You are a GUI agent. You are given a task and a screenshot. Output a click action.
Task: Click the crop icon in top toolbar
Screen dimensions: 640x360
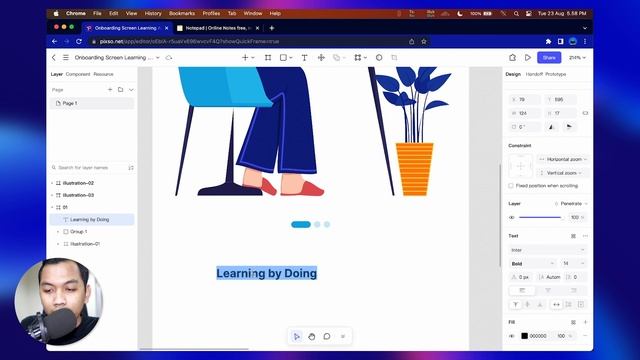click(394, 58)
